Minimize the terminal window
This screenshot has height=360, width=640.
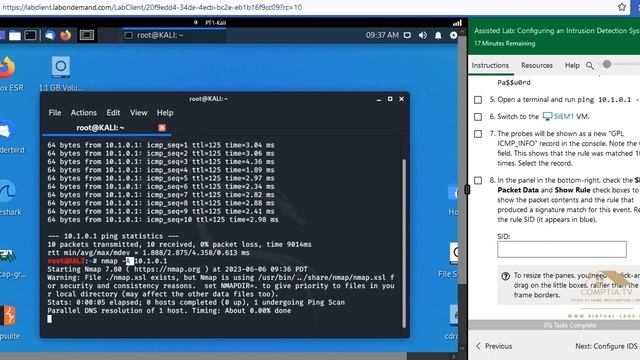click(x=379, y=99)
